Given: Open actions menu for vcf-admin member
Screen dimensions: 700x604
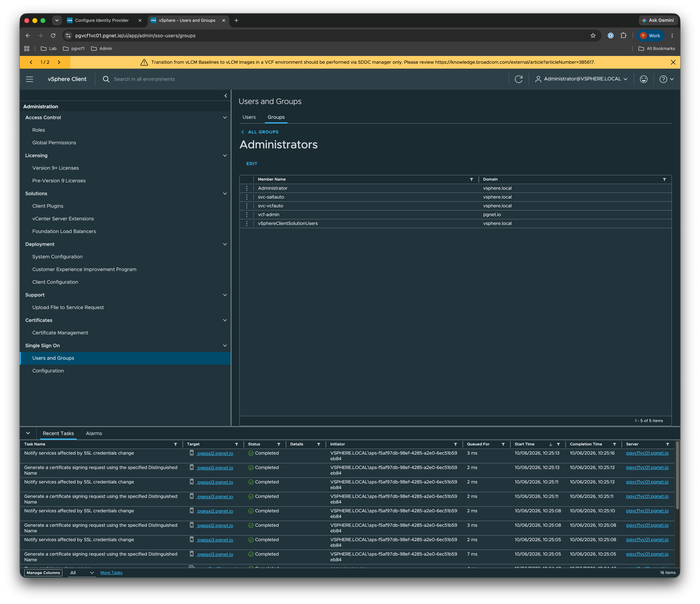Looking at the screenshot, I should click(x=247, y=215).
